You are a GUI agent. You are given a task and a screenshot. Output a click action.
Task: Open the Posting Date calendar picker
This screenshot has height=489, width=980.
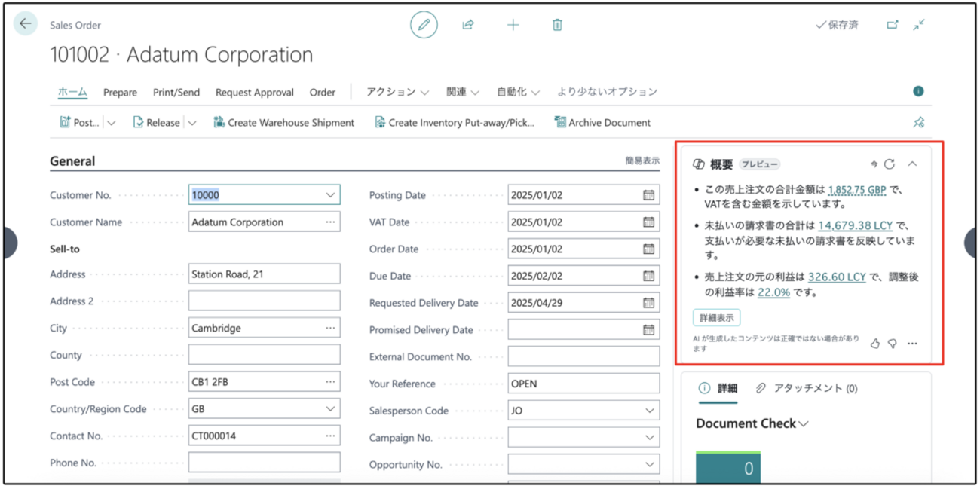point(648,195)
